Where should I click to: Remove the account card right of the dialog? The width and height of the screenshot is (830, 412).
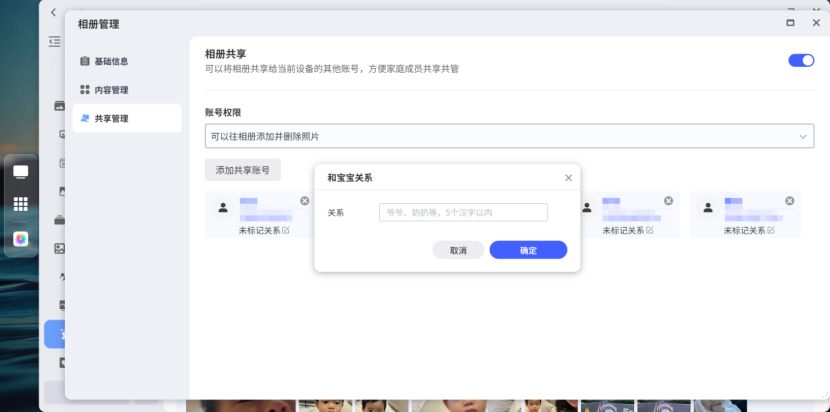click(669, 201)
